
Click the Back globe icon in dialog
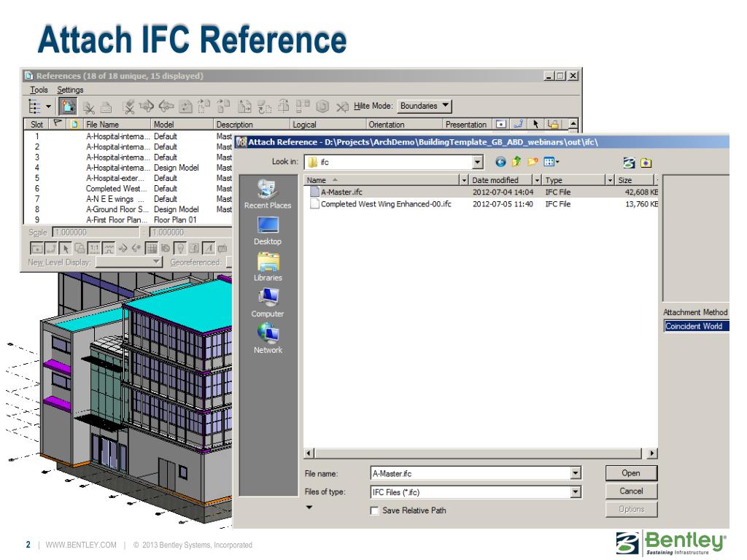coord(500,162)
